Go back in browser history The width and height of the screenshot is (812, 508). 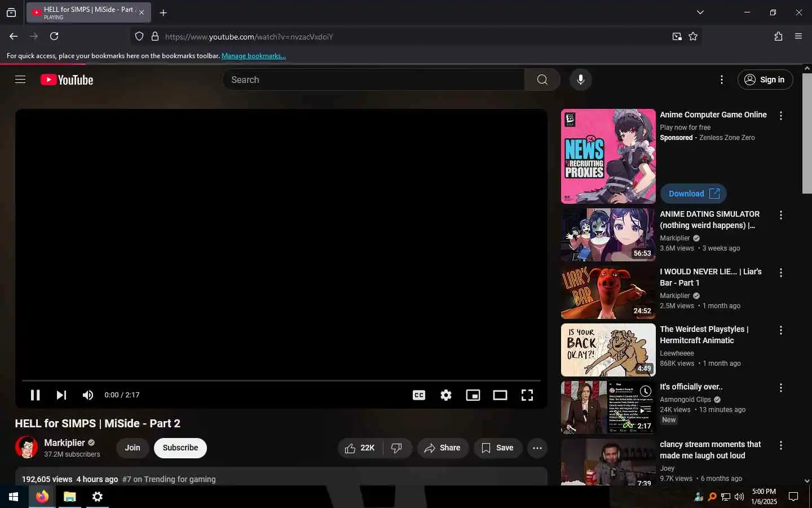tap(14, 36)
